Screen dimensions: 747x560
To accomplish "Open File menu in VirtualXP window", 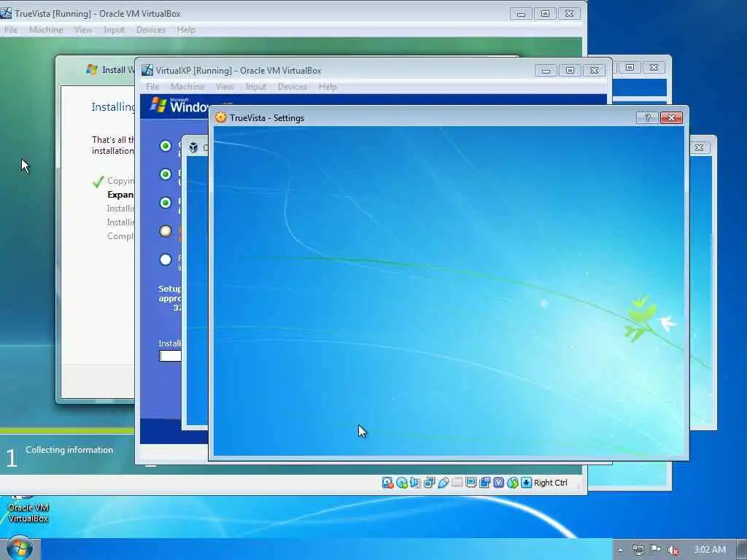I will (x=152, y=86).
